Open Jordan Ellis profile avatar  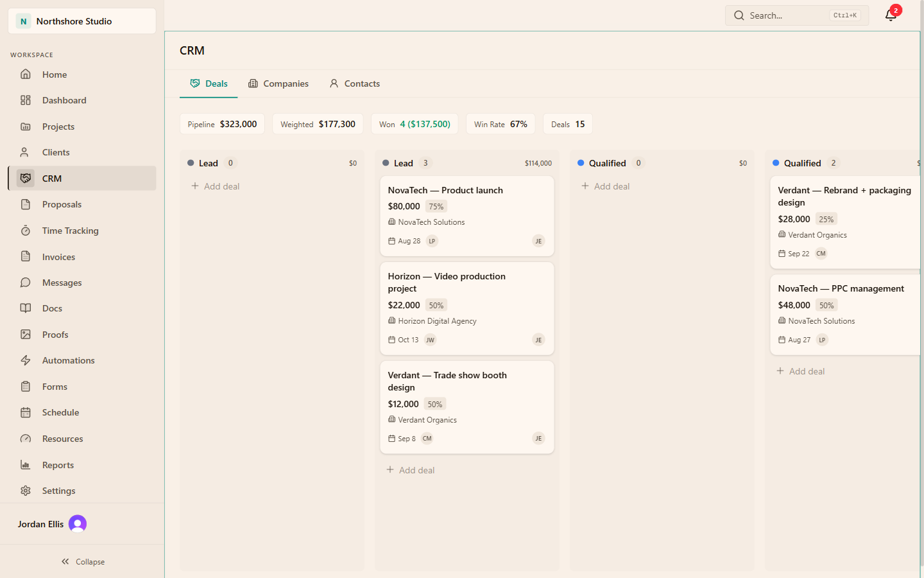(x=78, y=524)
